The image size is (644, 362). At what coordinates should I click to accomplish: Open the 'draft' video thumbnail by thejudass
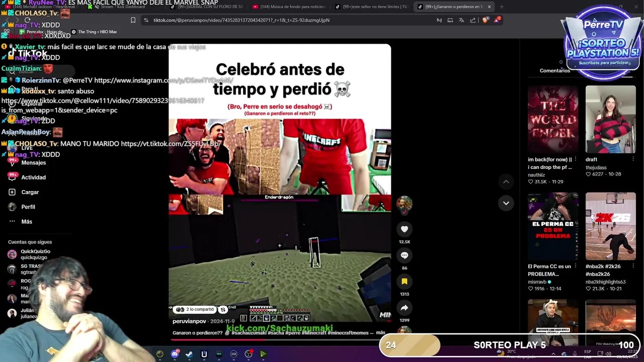610,119
